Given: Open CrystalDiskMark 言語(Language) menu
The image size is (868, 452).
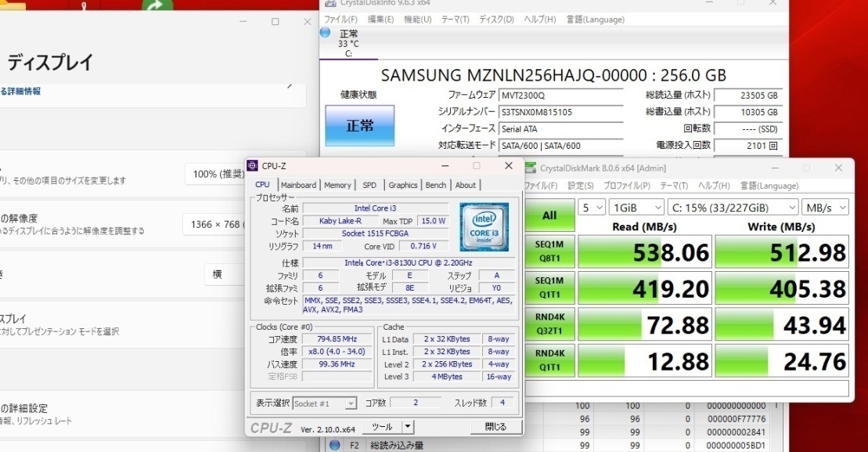Looking at the screenshot, I should pos(769,186).
